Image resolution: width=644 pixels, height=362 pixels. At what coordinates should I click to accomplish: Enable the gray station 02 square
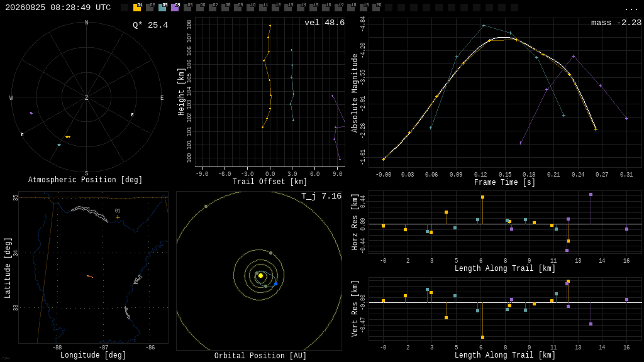click(150, 8)
